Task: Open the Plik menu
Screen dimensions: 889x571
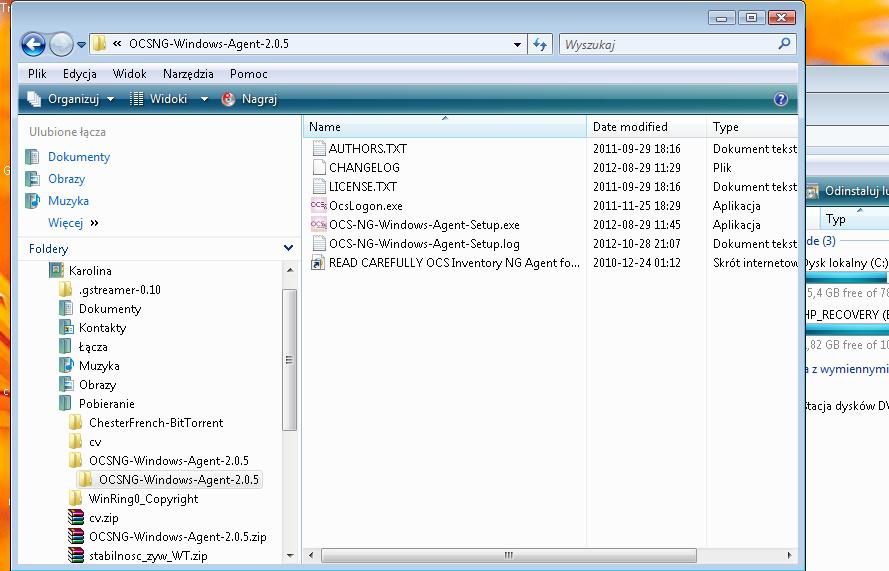Action: pyautogui.click(x=37, y=74)
